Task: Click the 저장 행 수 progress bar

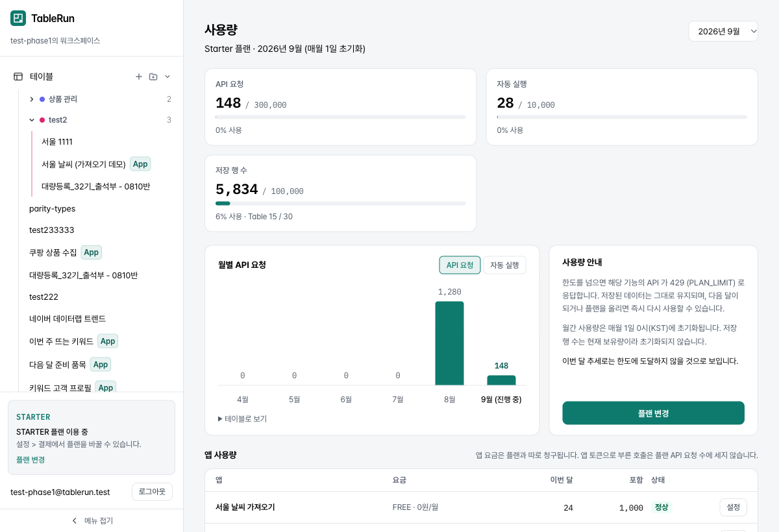Action: 340,203
